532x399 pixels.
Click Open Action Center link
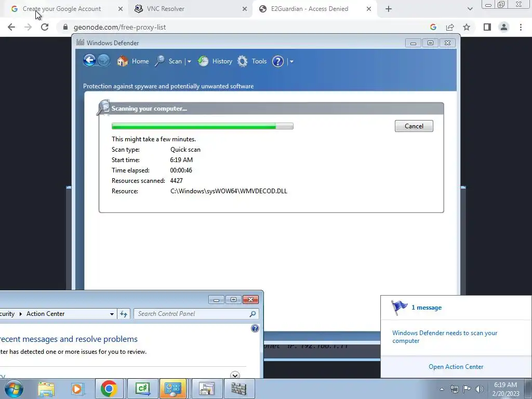[x=456, y=367]
